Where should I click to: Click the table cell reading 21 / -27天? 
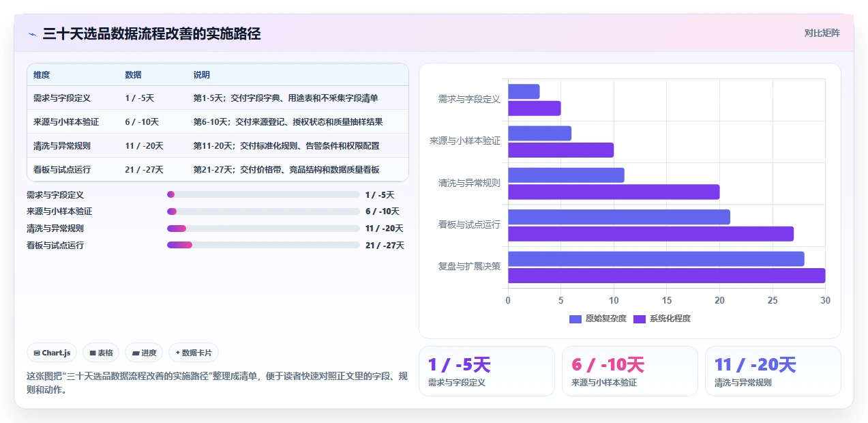click(x=144, y=170)
